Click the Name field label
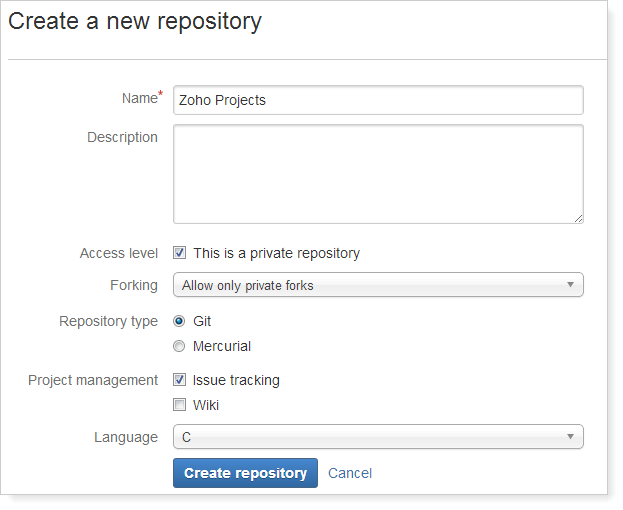 coord(138,98)
